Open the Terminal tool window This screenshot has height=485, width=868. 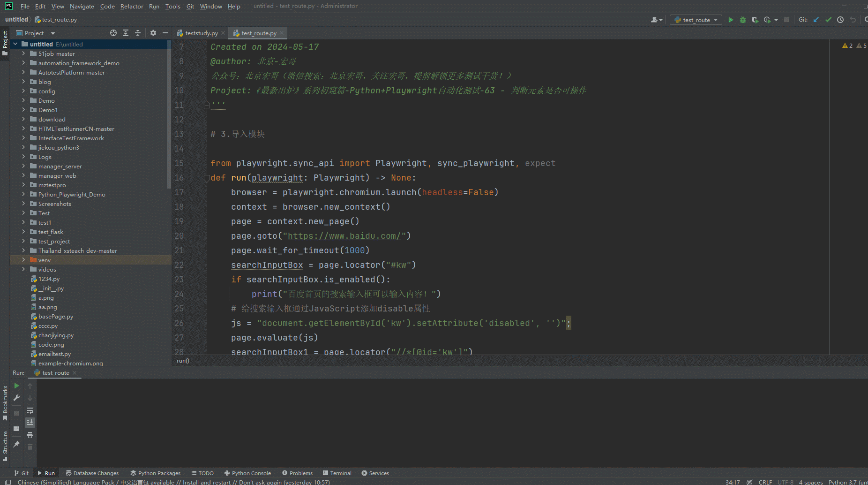click(337, 473)
